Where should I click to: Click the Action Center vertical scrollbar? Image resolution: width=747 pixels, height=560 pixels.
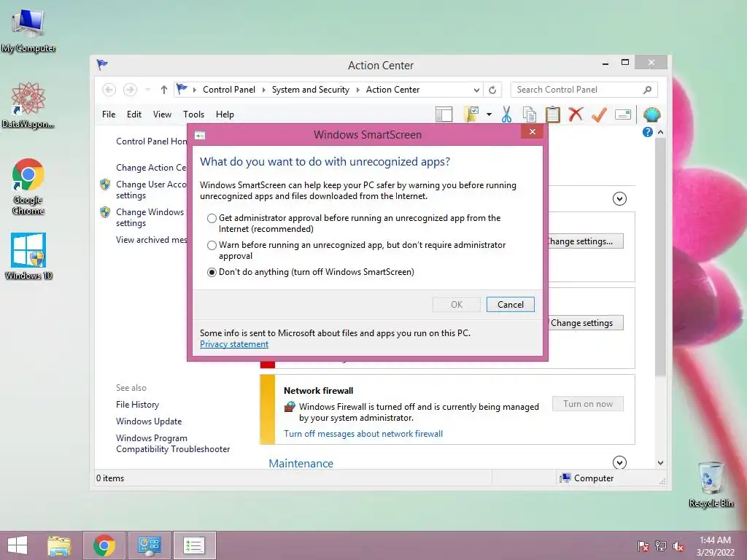pos(660,257)
